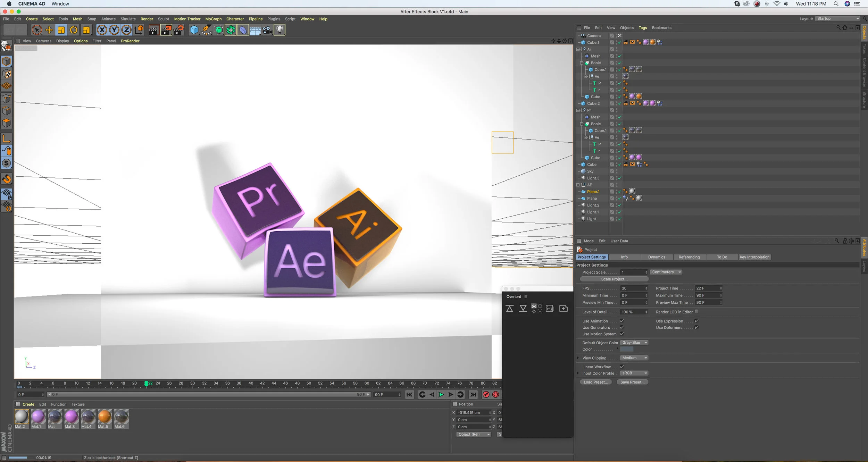Click the Save Preset... button
The width and height of the screenshot is (868, 462).
coord(632,382)
